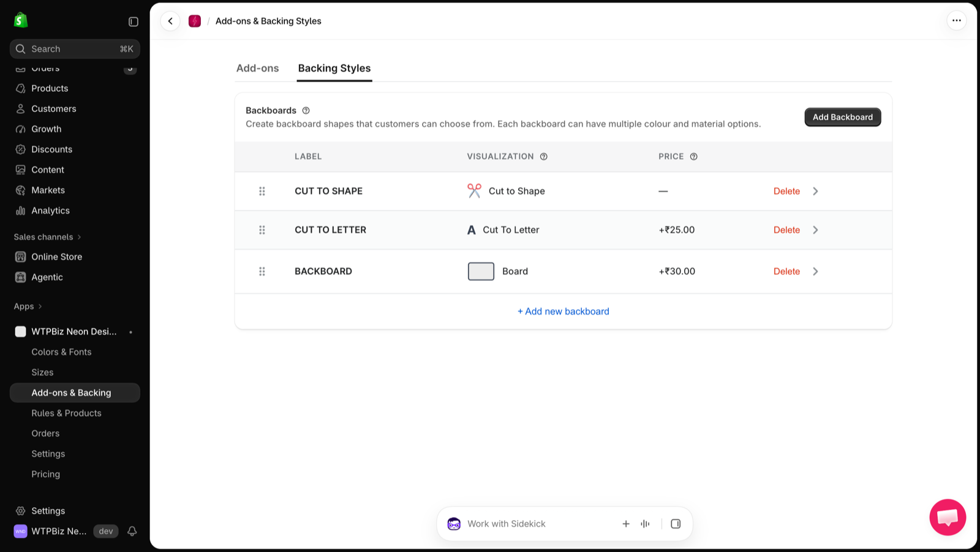
Task: Click the Backboards help question icon
Action: click(x=306, y=111)
